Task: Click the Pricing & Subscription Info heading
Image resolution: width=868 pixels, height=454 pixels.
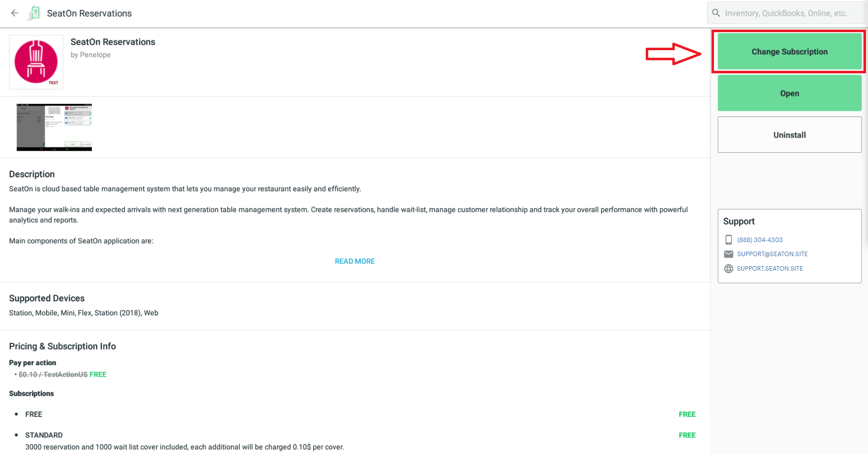Action: point(62,347)
